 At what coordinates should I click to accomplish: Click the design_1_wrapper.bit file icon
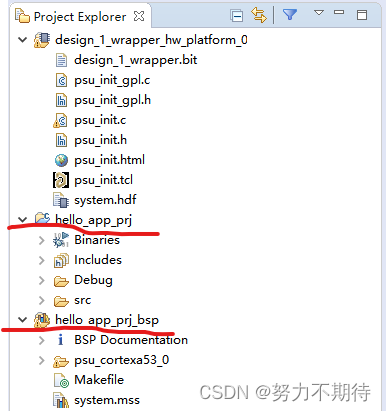pyautogui.click(x=61, y=60)
